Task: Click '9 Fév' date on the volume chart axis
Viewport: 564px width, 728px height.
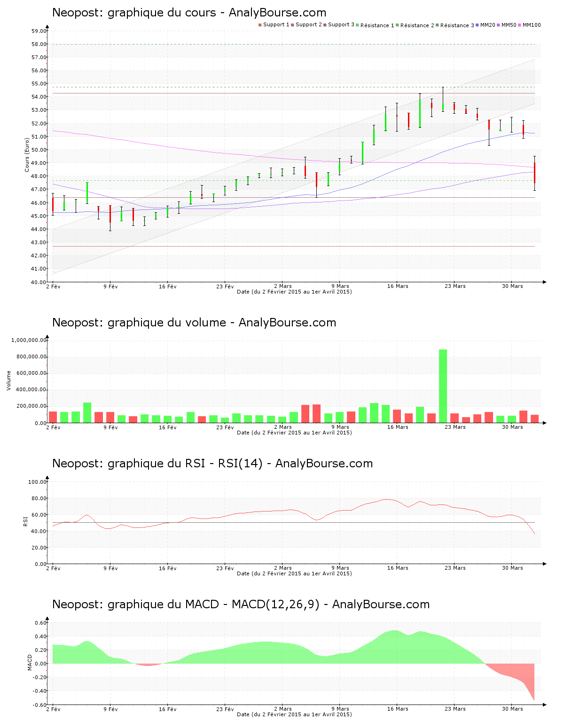Action: point(110,427)
